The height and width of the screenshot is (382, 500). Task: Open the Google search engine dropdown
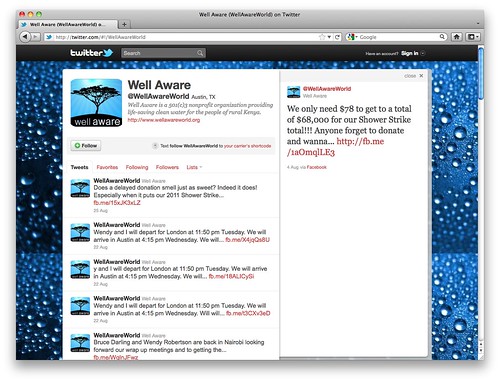click(352, 37)
